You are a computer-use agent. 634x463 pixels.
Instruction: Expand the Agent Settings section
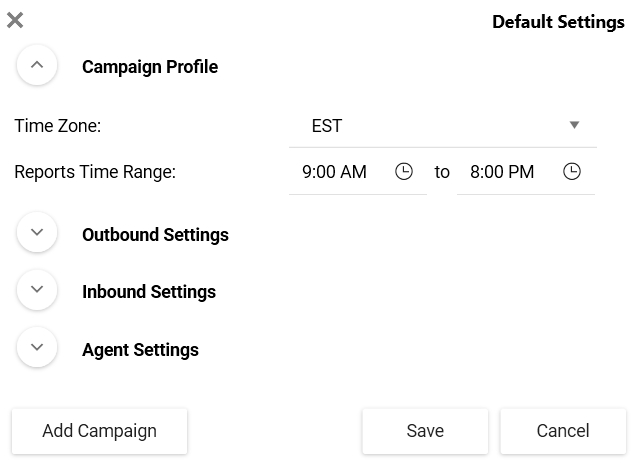pyautogui.click(x=37, y=347)
